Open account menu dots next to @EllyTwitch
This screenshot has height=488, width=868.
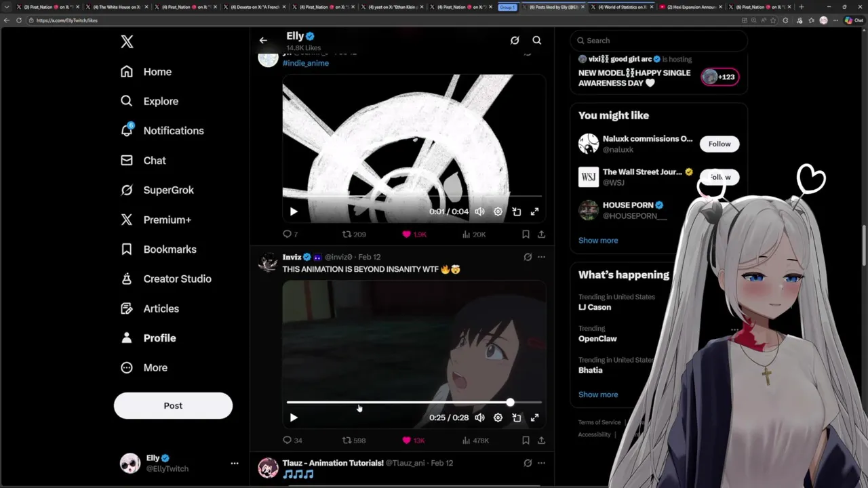tap(235, 464)
